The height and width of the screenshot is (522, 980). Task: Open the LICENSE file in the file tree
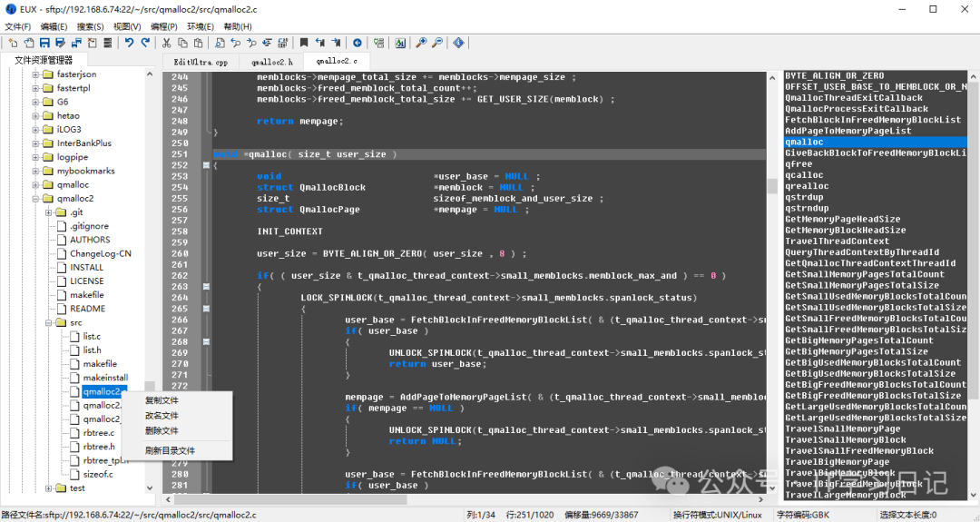tap(86, 281)
